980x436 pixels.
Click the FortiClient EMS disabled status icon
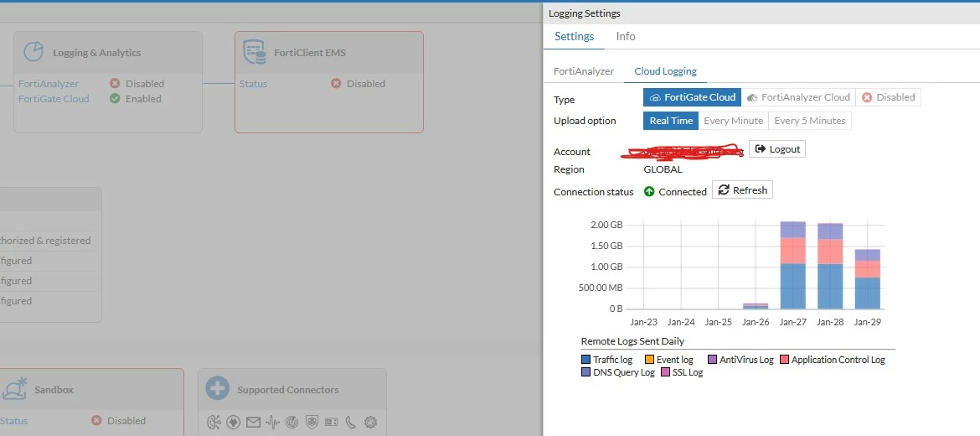pyautogui.click(x=336, y=83)
